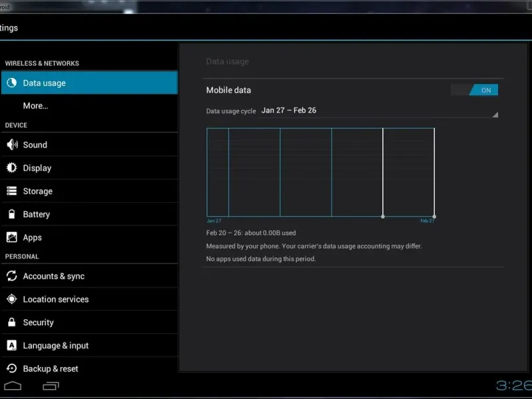Click the Language & input letter icon
The image size is (532, 399).
pos(11,345)
